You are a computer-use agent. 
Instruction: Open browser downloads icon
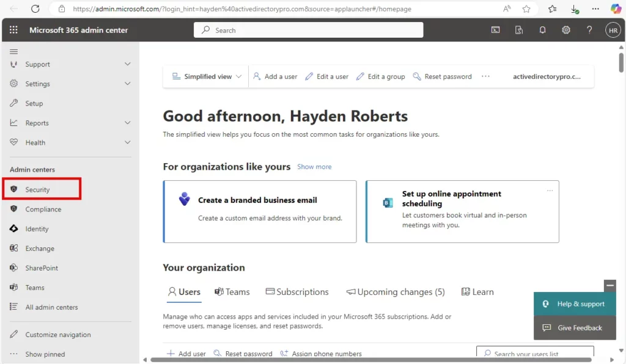pyautogui.click(x=575, y=9)
